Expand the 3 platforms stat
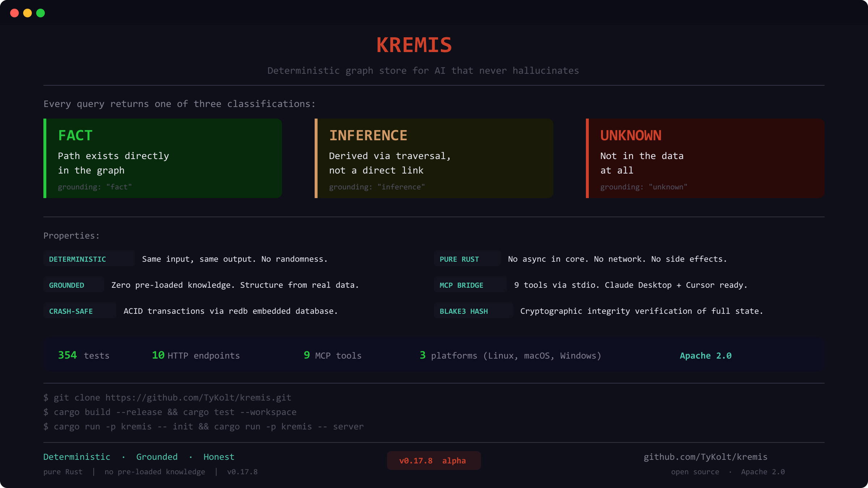Viewport: 868px width, 488px height. click(510, 355)
